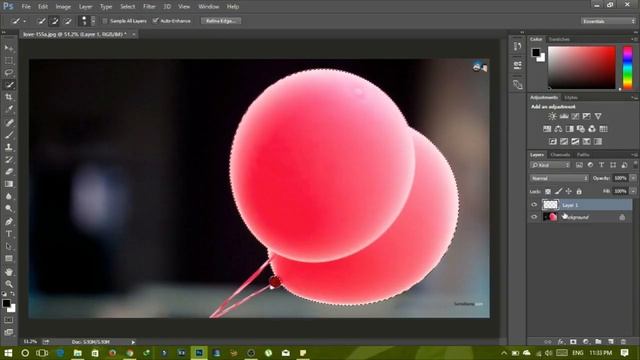Add a Brightness/Contrast adjustment

pyautogui.click(x=552, y=116)
